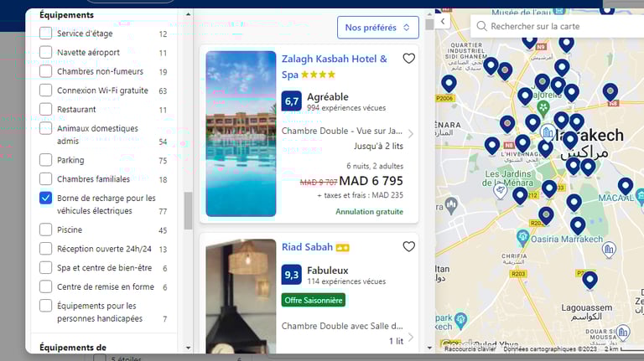Open the Zalagh Kasbah pool photo thumbnail
The width and height of the screenshot is (644, 361).
click(241, 133)
